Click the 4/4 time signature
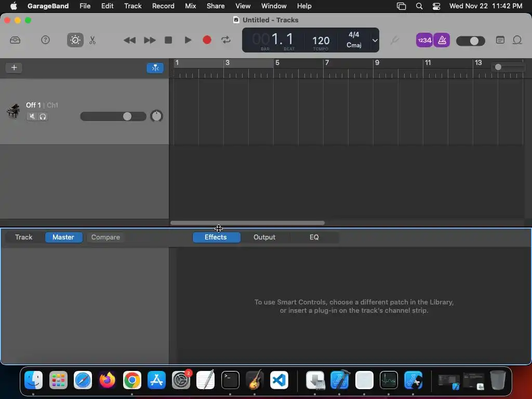This screenshot has width=532, height=399. pyautogui.click(x=353, y=35)
